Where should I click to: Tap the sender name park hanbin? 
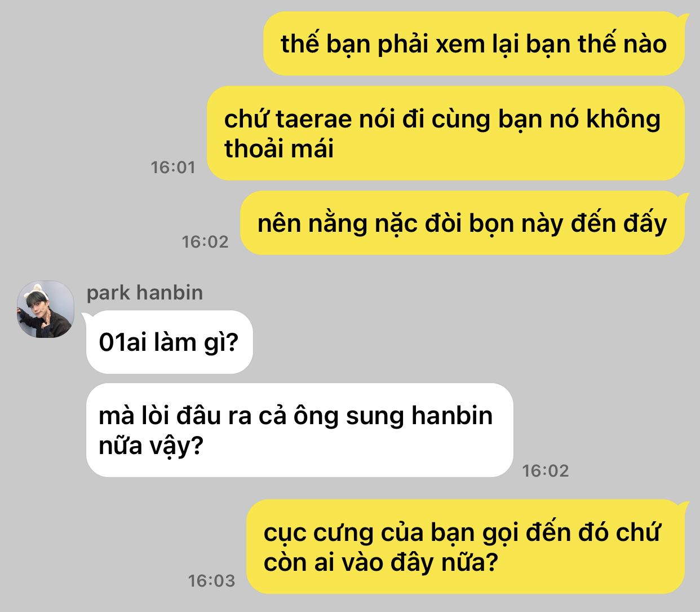(145, 293)
